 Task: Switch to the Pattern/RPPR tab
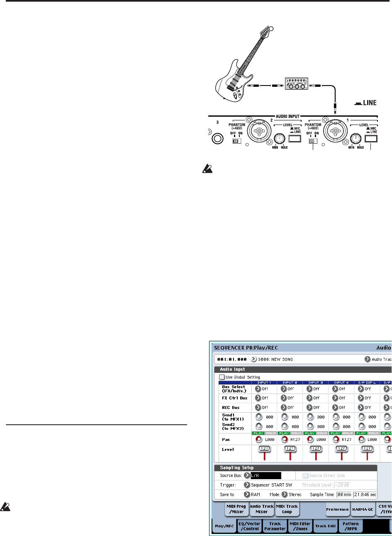click(351, 526)
